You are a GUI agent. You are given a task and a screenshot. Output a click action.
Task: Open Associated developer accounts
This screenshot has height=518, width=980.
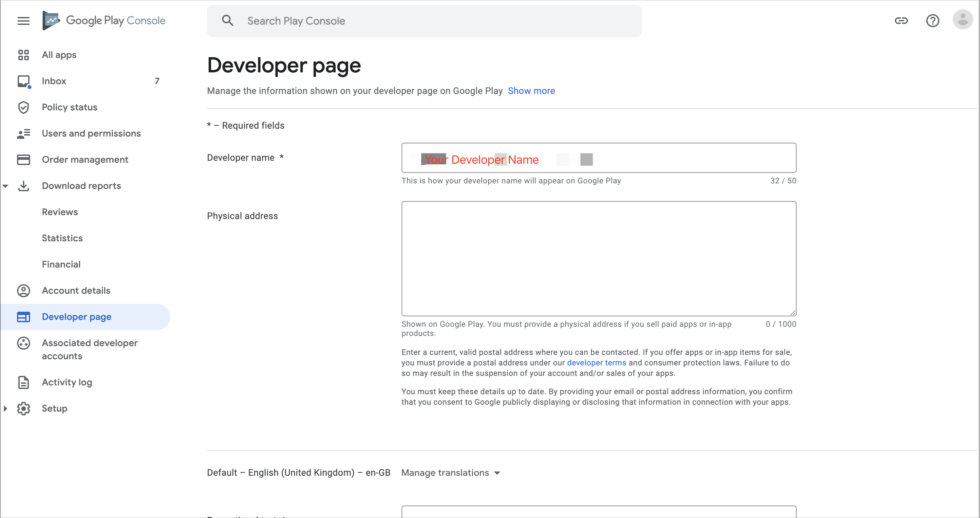tap(90, 349)
